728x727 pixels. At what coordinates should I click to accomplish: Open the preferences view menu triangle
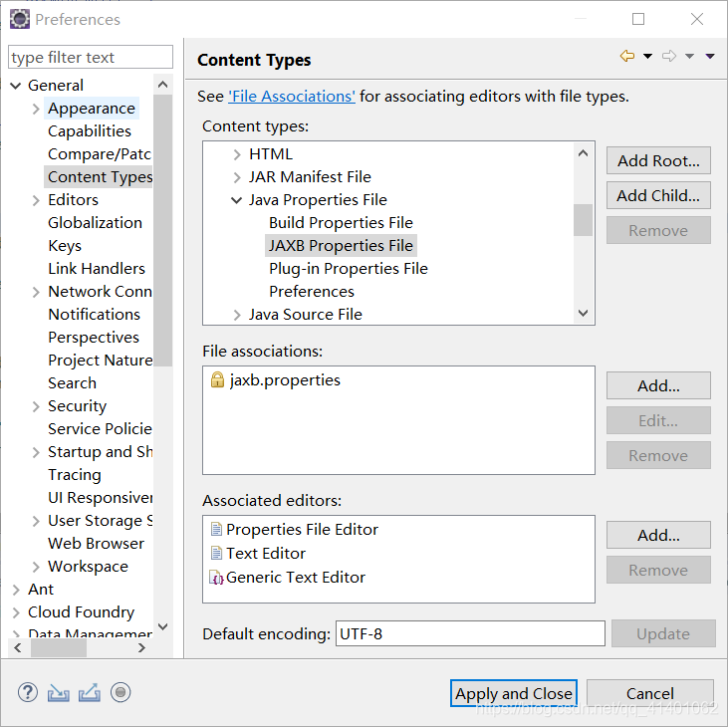point(710,56)
